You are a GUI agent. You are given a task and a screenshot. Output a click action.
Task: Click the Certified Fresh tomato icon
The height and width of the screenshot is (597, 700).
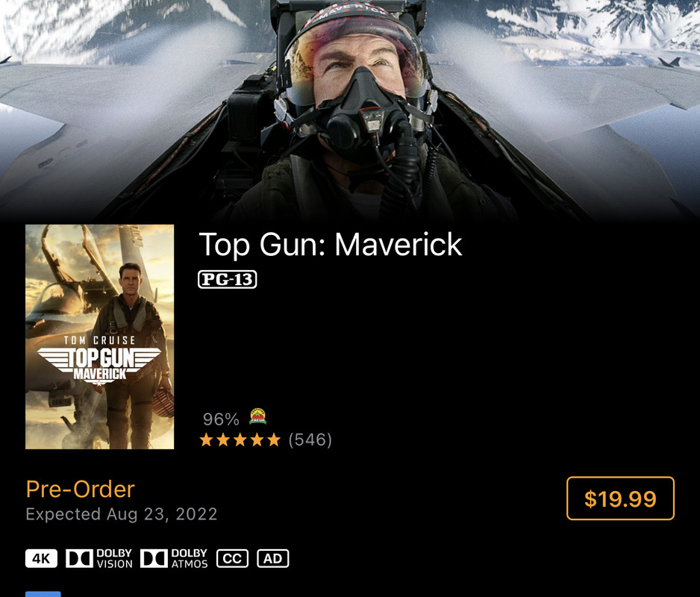[x=257, y=416]
